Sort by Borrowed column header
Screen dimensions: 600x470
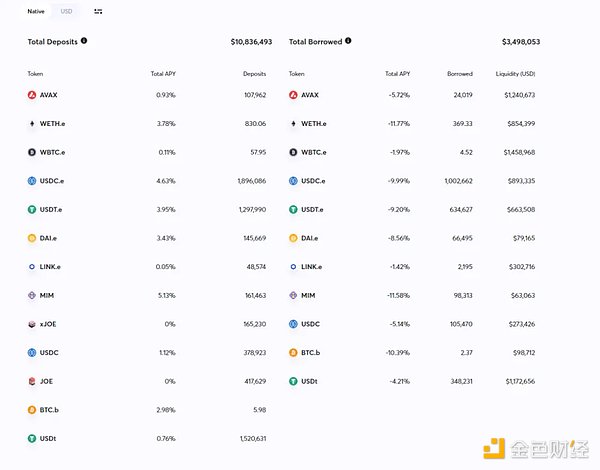point(460,74)
